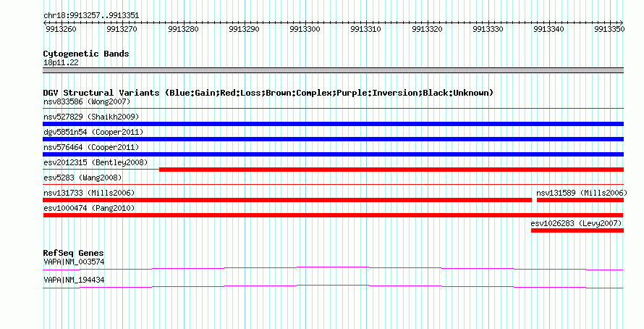Screen dimensions: 644x329
Task: Click the nsv576464 (Cooper2011) variant label
Action: (91, 147)
